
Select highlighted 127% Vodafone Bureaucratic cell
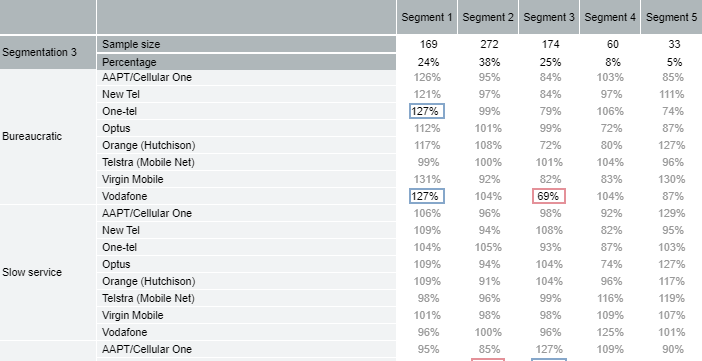pos(427,196)
